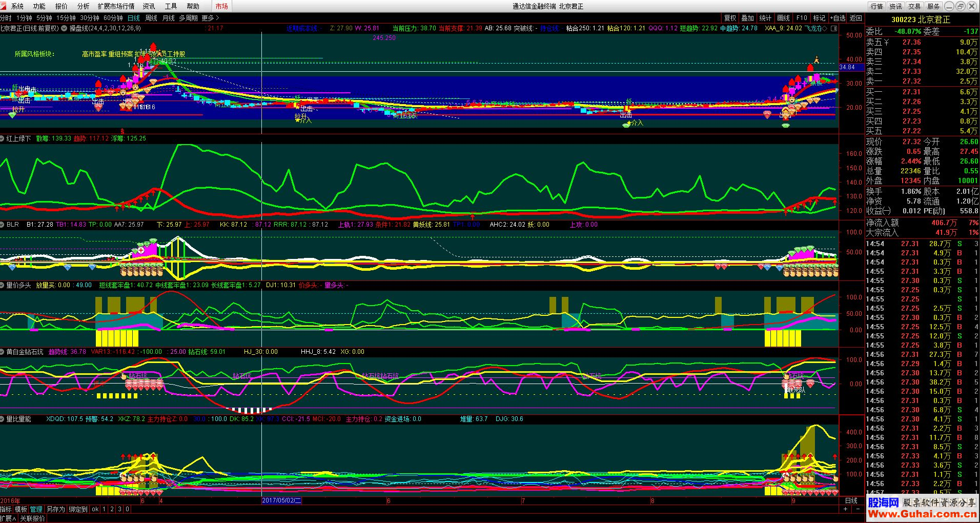The image size is (980, 523).
Task: Switch chart to 分时 view
Action: pyautogui.click(x=6, y=18)
